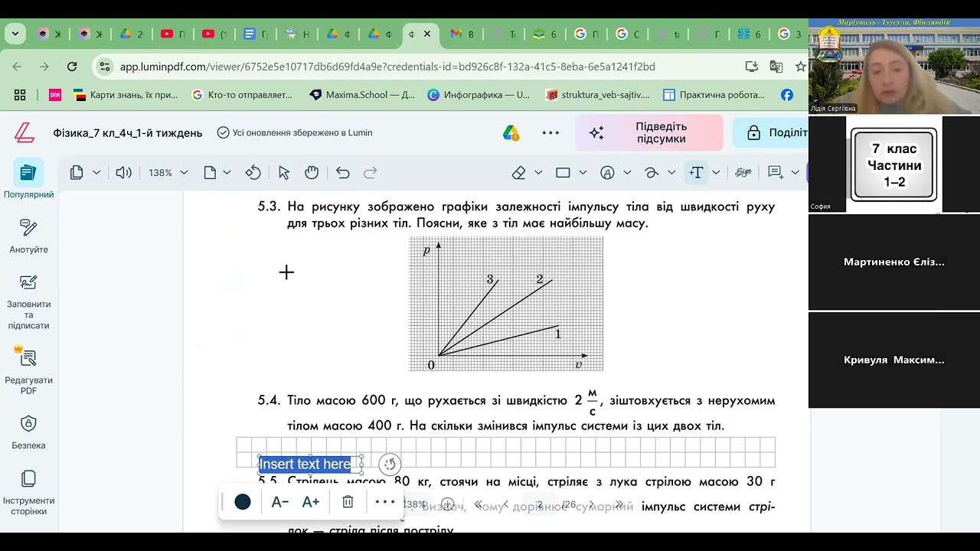
Task: Select the Заповнити та підписати sidebar tab
Action: 29,303
